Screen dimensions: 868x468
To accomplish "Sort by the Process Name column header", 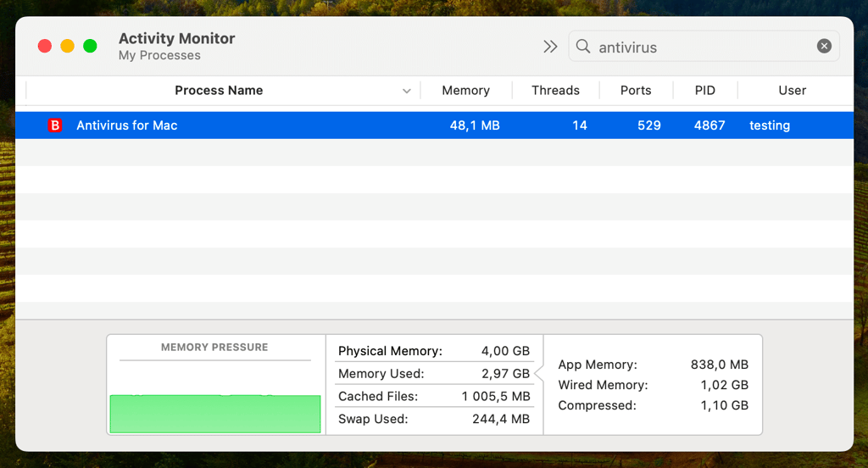I will (219, 90).
